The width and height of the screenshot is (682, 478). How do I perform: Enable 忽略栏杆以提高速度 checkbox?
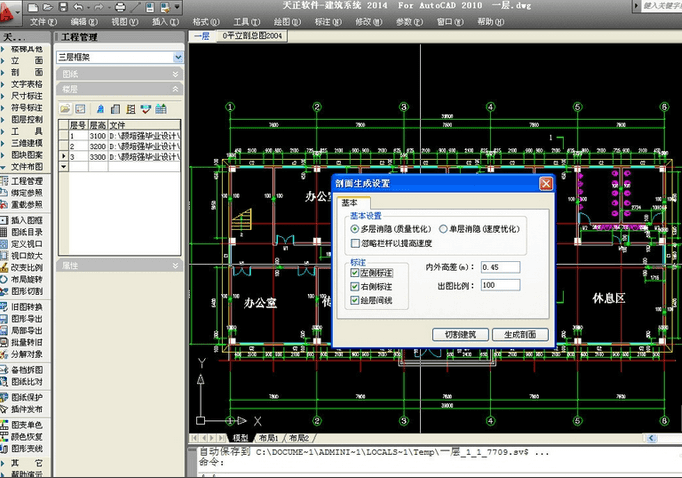pyautogui.click(x=355, y=243)
